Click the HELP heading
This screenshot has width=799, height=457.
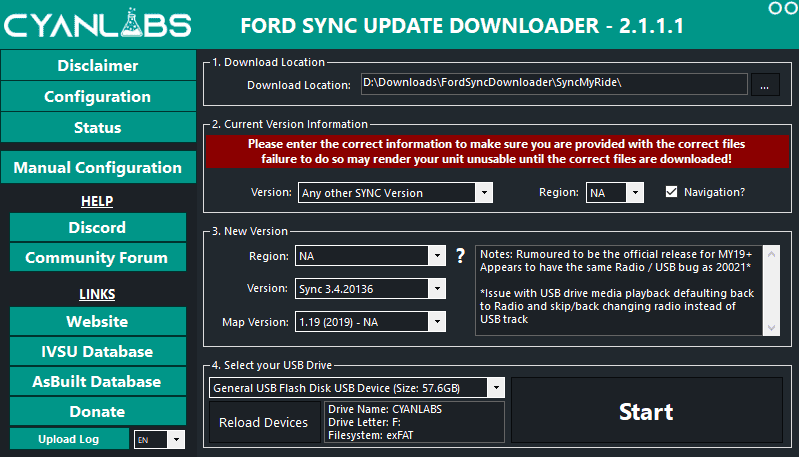pos(97,201)
